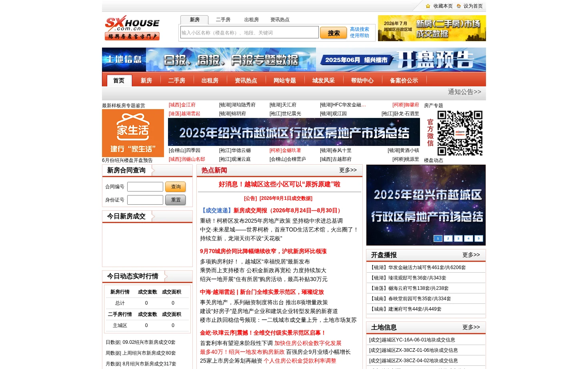The height and width of the screenshot is (369, 588).
Task: Click the star icon beside 收藏本页
Action: pyautogui.click(x=428, y=6)
